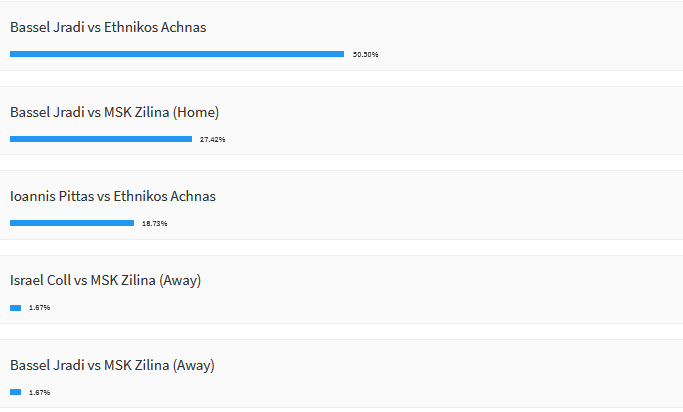Click the 18.73% percentage label

155,223
